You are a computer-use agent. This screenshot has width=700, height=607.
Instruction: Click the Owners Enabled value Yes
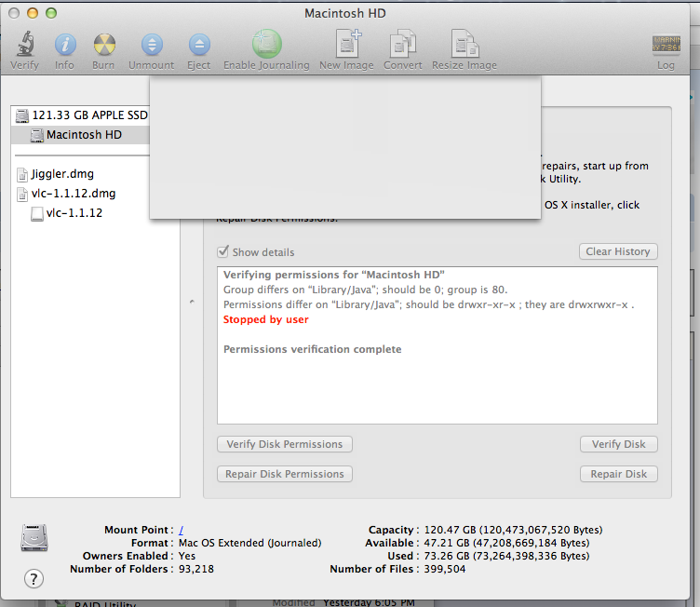coord(187,556)
